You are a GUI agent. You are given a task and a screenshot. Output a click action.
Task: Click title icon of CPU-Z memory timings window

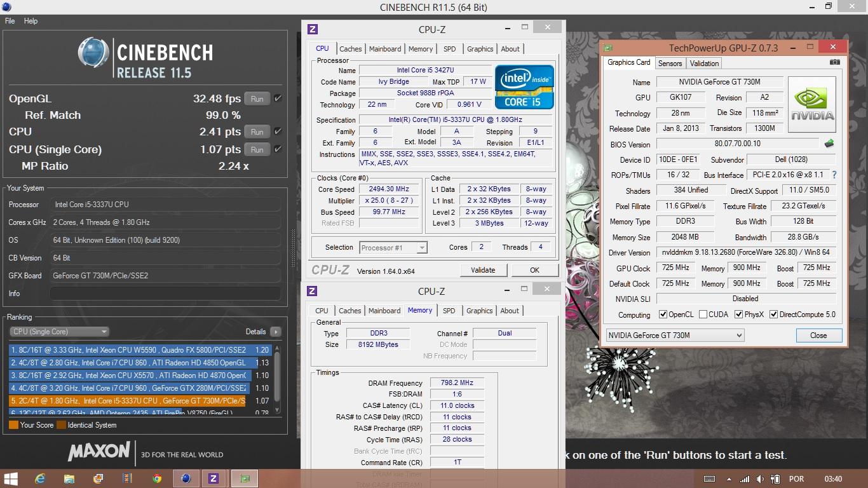[312, 291]
